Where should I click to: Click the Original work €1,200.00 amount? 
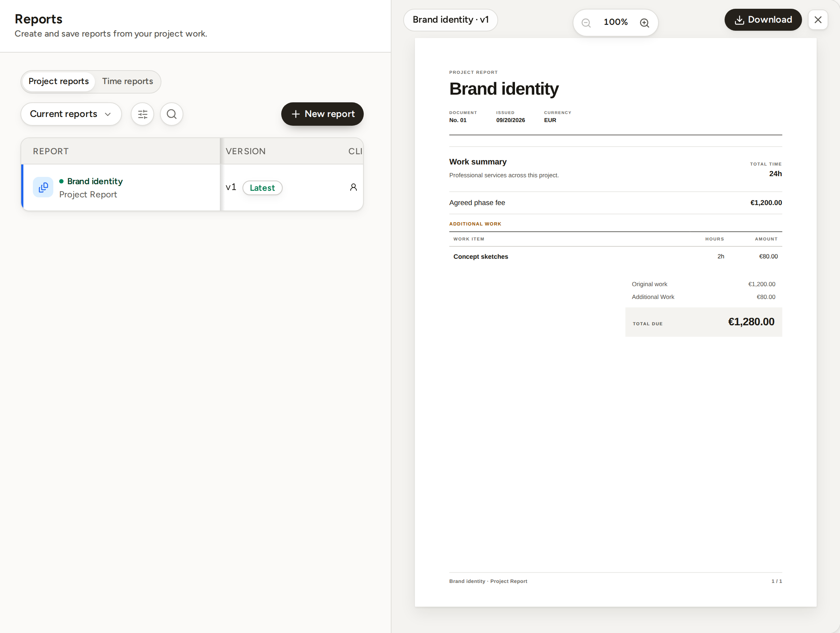[762, 284]
